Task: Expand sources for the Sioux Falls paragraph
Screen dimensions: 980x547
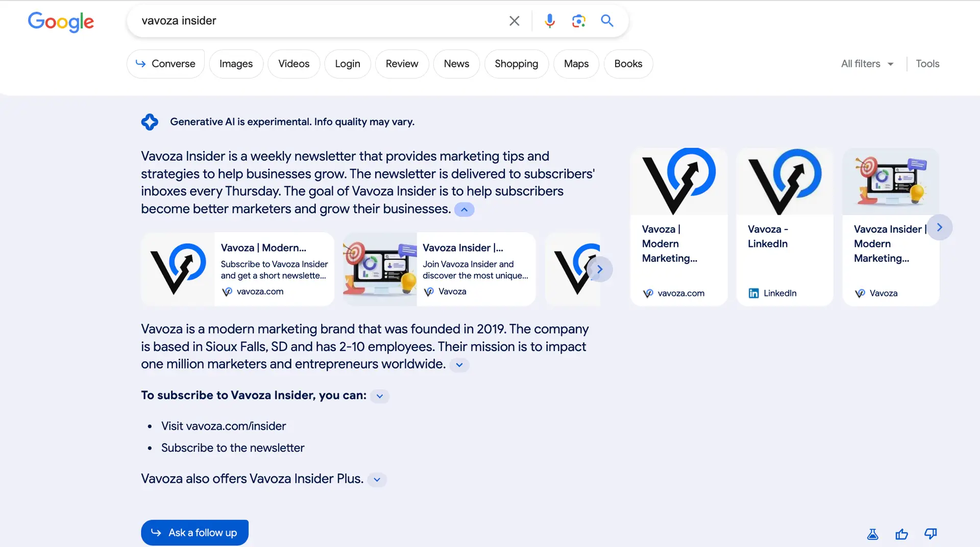Action: coord(459,365)
